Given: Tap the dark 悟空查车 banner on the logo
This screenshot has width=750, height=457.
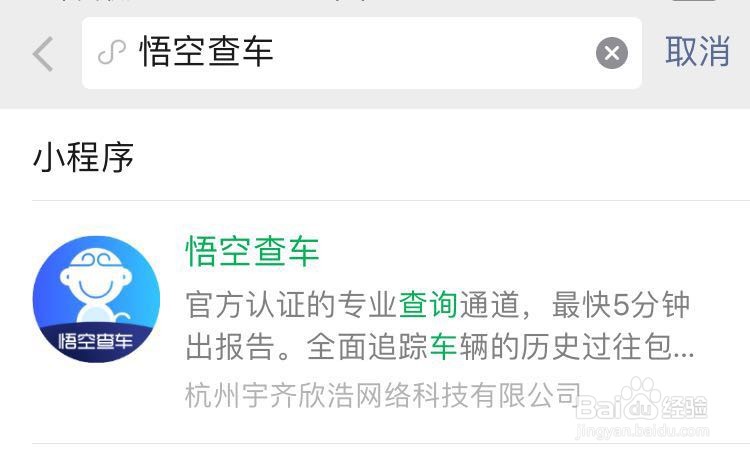Looking at the screenshot, I should 96,342.
